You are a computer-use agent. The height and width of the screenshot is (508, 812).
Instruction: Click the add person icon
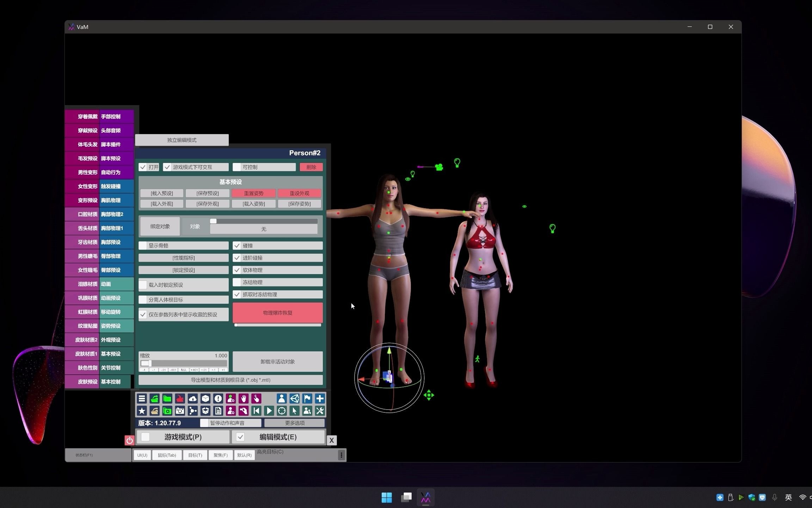pyautogui.click(x=231, y=399)
